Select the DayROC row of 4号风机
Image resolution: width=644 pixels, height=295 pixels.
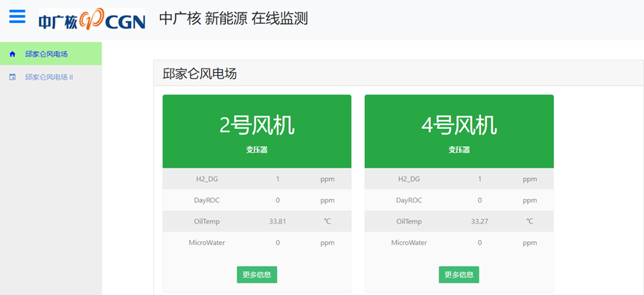(x=459, y=200)
